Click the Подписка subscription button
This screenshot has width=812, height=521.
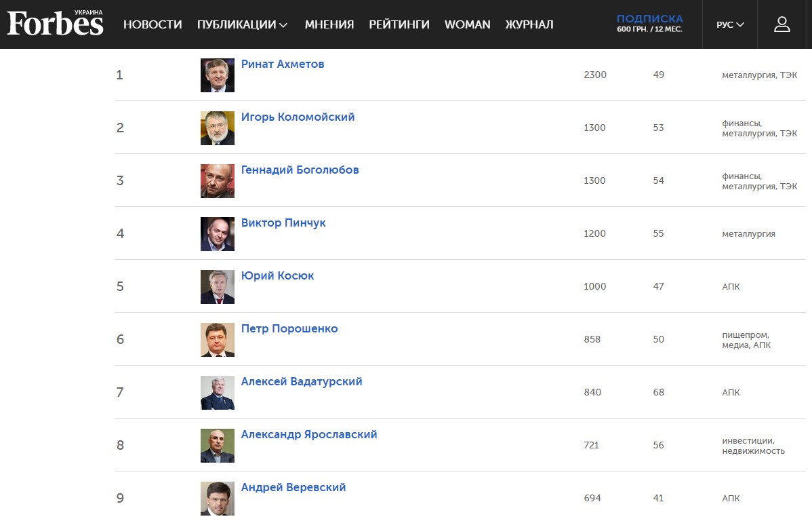coord(649,23)
